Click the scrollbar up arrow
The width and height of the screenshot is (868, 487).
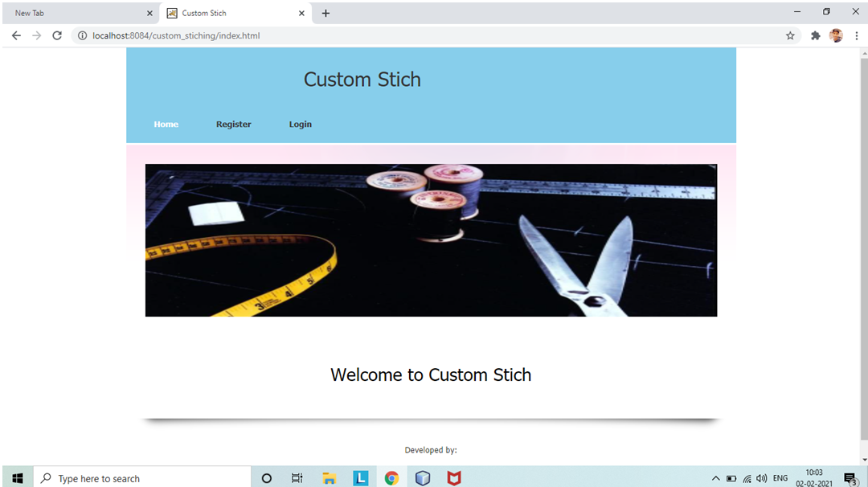click(x=864, y=53)
